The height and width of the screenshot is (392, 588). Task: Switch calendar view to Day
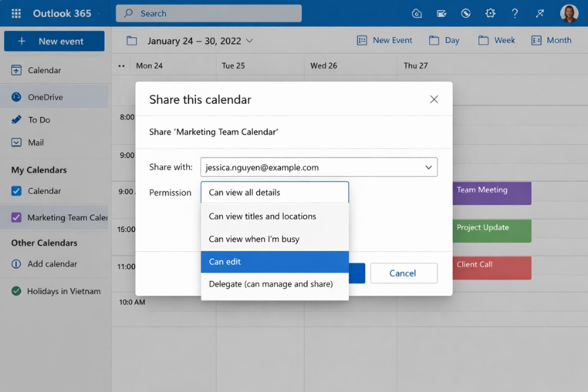click(x=444, y=40)
